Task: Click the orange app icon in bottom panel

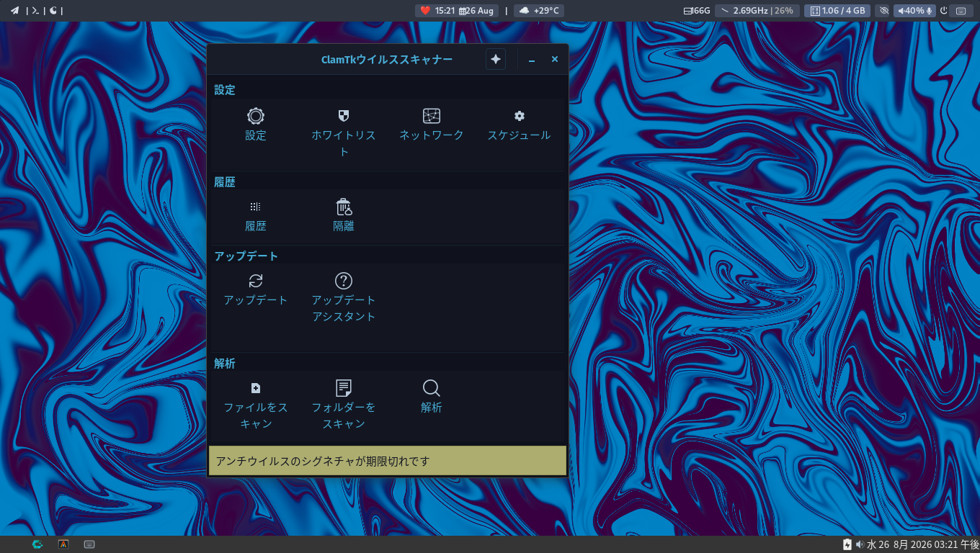Action: point(63,544)
